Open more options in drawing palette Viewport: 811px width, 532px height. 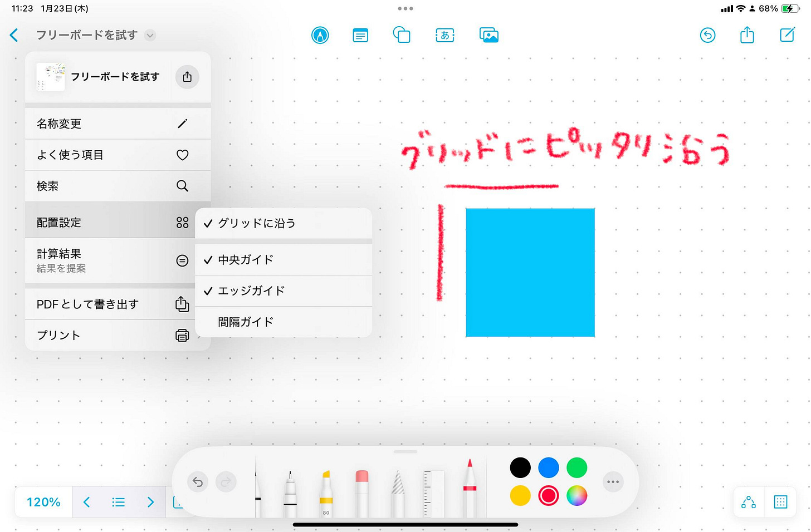[x=613, y=482]
